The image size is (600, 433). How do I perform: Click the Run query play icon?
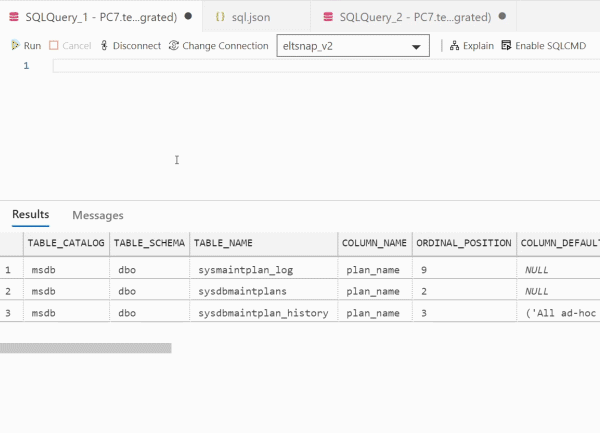[x=15, y=45]
